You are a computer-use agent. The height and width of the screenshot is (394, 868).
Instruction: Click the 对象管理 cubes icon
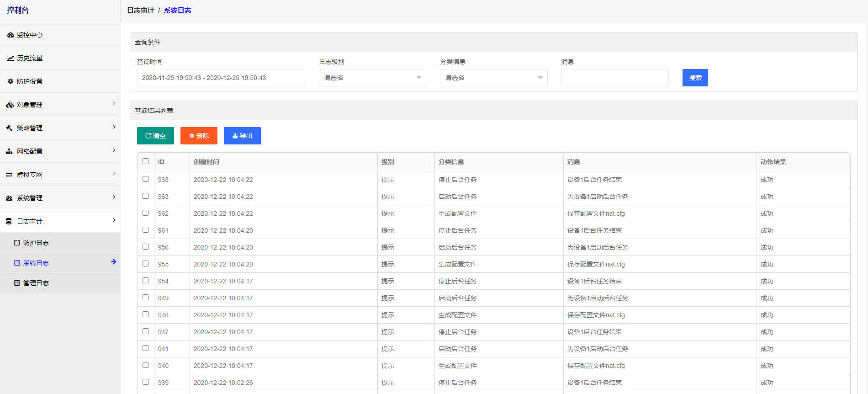[10, 105]
